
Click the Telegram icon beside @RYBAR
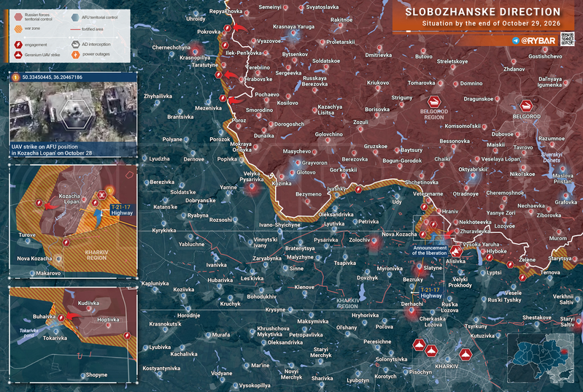pyautogui.click(x=515, y=41)
